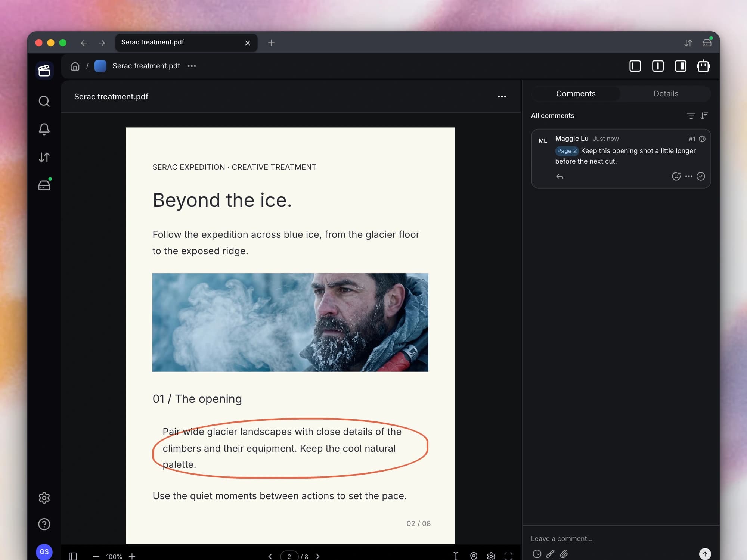Viewport: 747px width, 560px height.
Task: Open more options on Maggie Lu's comment
Action: click(689, 176)
